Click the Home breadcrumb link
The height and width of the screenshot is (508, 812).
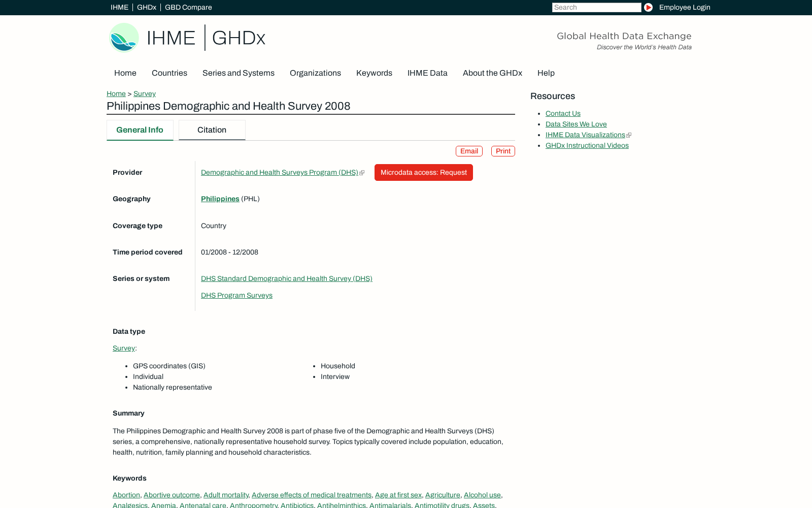tap(116, 93)
